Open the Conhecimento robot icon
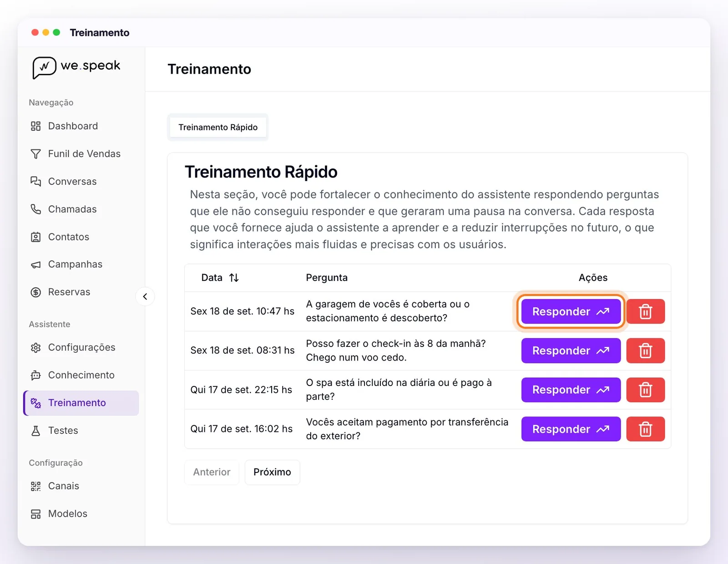This screenshot has height=564, width=728. pyautogui.click(x=35, y=375)
